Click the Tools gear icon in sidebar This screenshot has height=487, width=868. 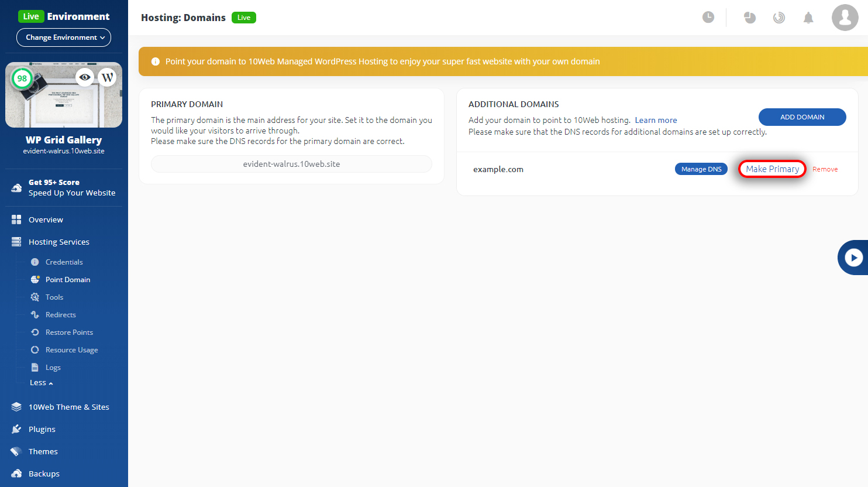coord(35,297)
